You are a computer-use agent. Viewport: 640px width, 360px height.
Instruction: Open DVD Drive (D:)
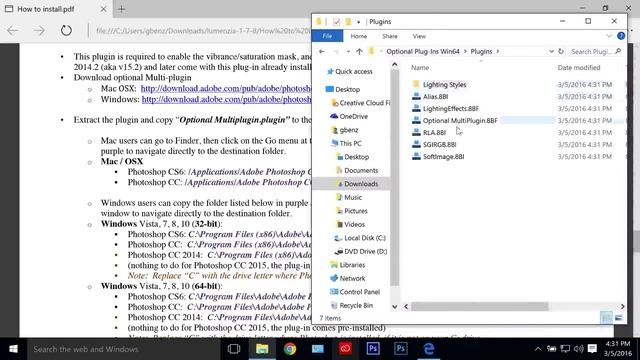(x=360, y=251)
